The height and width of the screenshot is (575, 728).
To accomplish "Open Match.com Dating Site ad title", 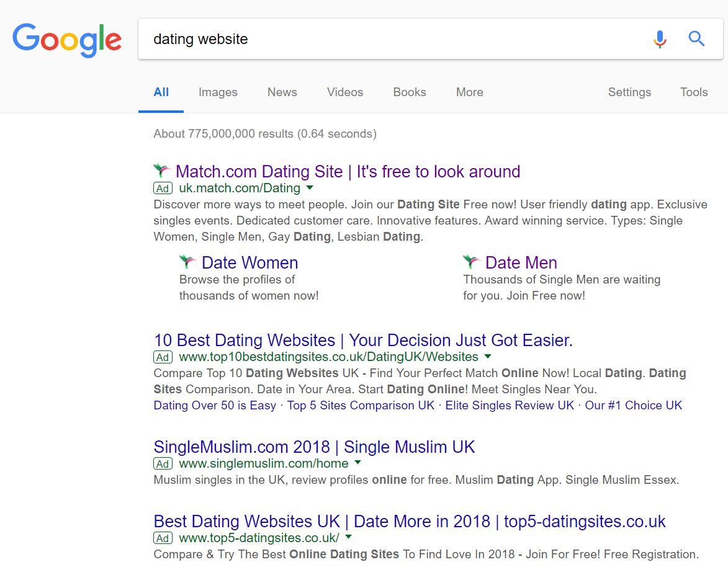I will (348, 171).
